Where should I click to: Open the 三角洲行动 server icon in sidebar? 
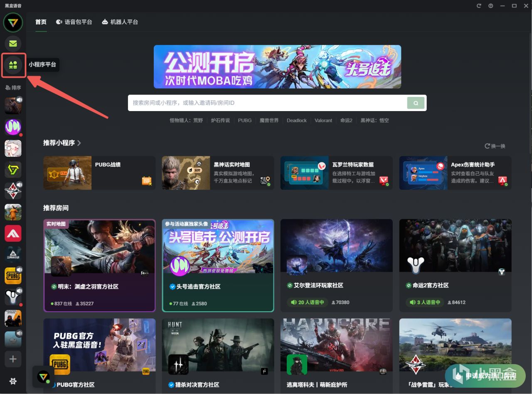(x=13, y=254)
